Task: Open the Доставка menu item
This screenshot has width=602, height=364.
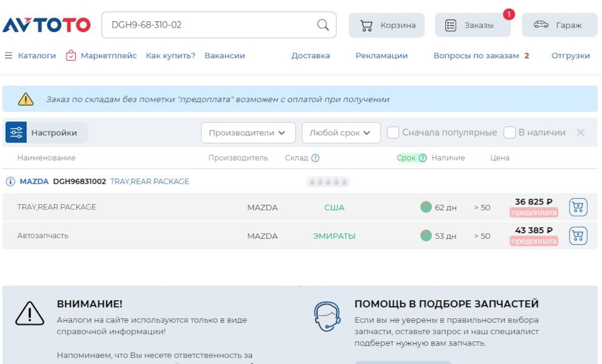Action: point(310,55)
